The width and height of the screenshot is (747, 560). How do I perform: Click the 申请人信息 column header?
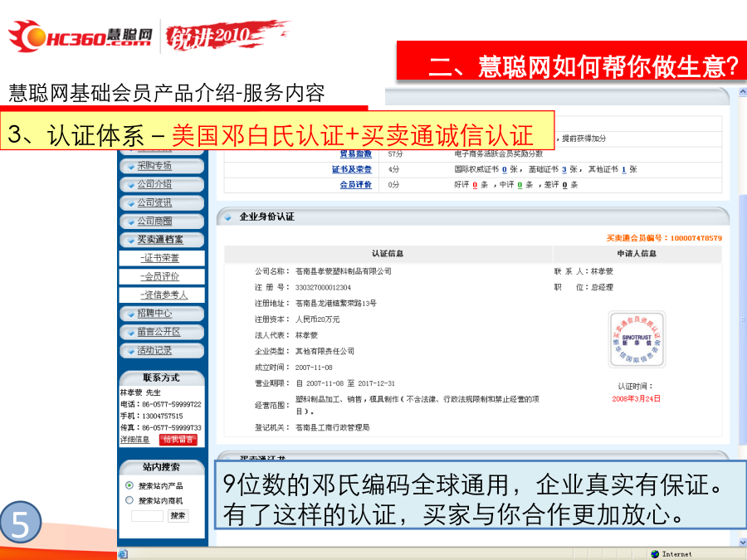click(637, 254)
